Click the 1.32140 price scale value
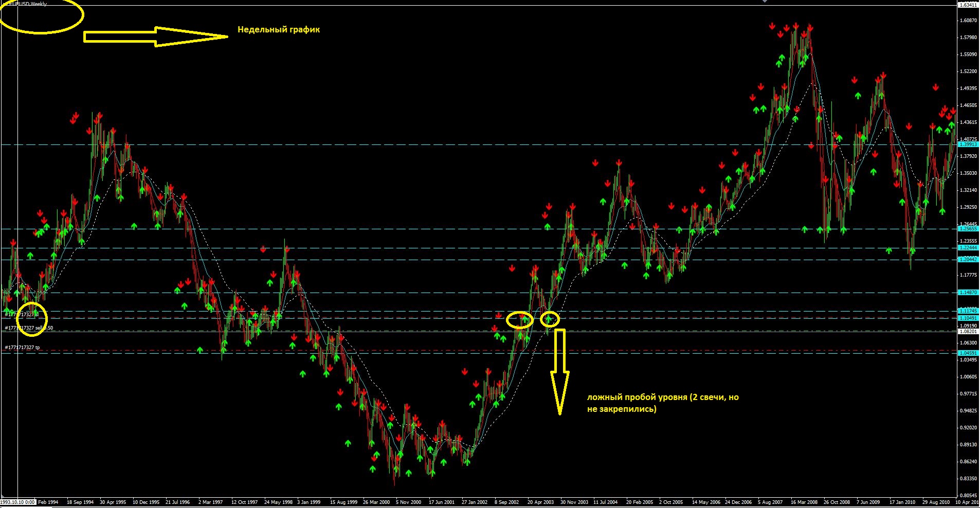980x508 pixels. (968, 190)
